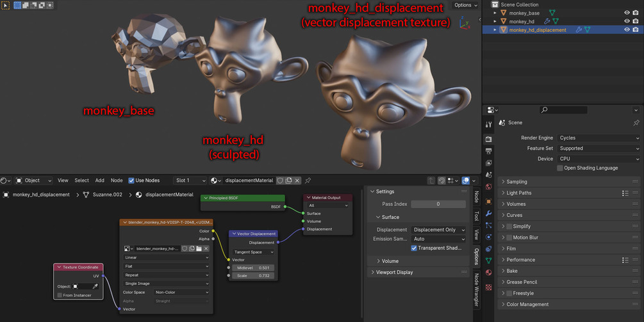Image resolution: width=644 pixels, height=322 pixels.
Task: Switch to the Node Wrangler sidebar tab
Action: (476, 289)
